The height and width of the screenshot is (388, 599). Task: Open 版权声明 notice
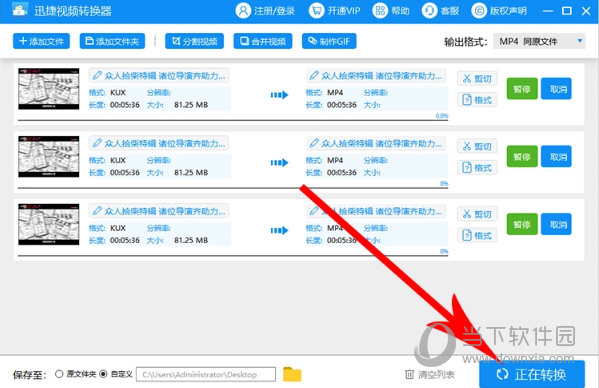pyautogui.click(x=499, y=11)
